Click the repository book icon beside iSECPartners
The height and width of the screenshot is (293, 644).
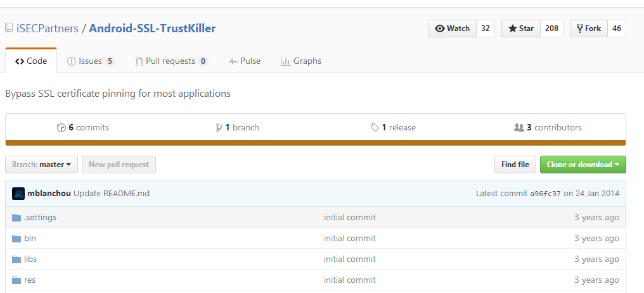click(x=9, y=28)
